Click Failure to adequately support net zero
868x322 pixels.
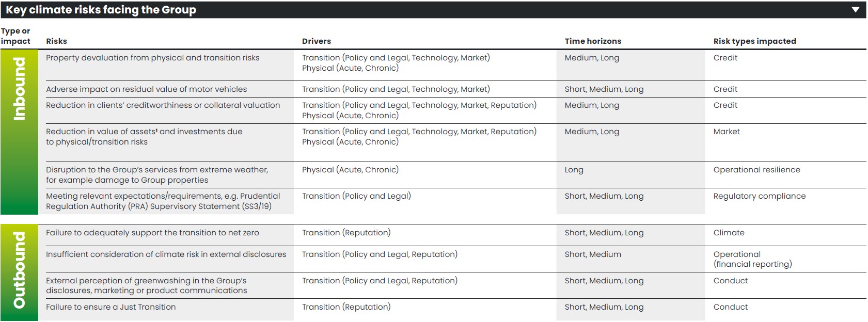tap(152, 233)
